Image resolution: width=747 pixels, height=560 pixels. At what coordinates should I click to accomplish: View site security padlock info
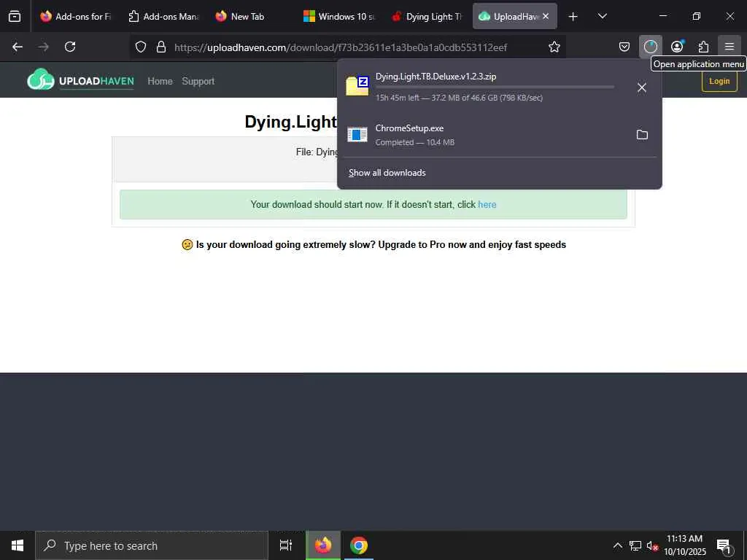[x=161, y=47]
